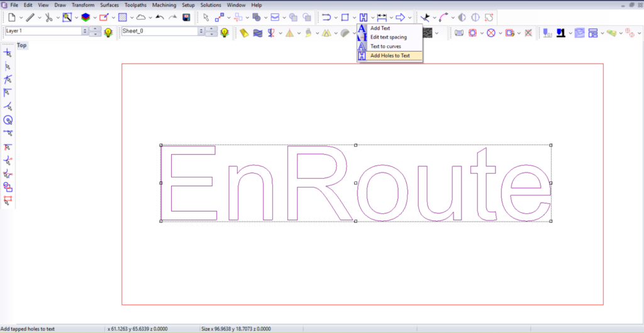The image size is (644, 333).
Task: Click the Top view label
Action: click(x=22, y=45)
